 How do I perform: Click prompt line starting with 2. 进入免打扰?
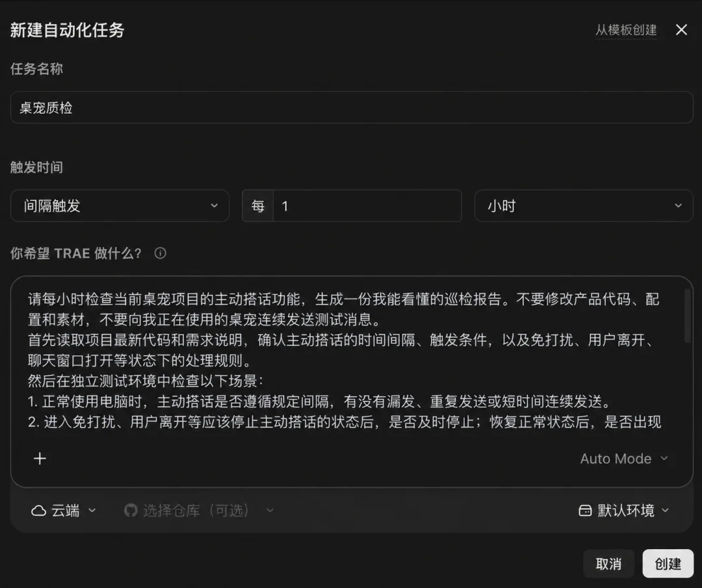click(x=344, y=422)
